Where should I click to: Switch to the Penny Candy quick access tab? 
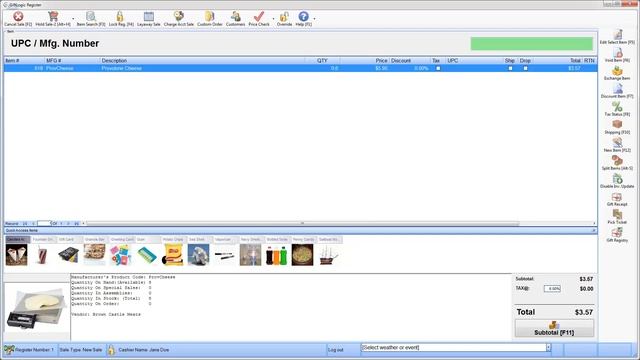[x=303, y=239]
